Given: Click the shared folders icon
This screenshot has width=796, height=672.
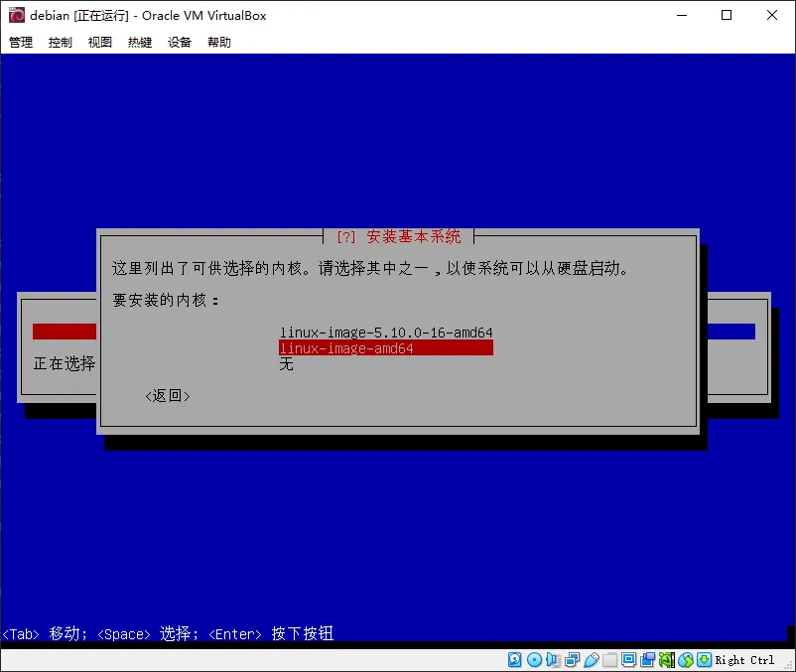Looking at the screenshot, I should coord(610,660).
